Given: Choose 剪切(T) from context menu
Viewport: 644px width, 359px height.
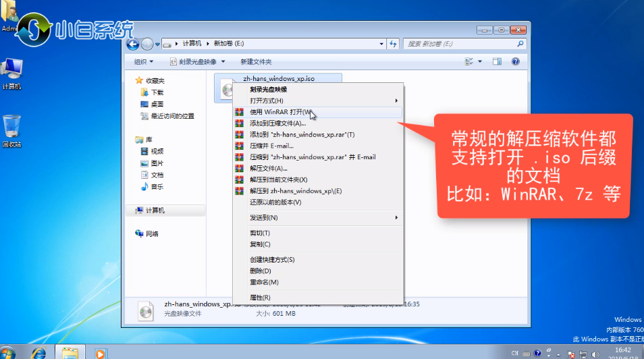Looking at the screenshot, I should (x=317, y=233).
